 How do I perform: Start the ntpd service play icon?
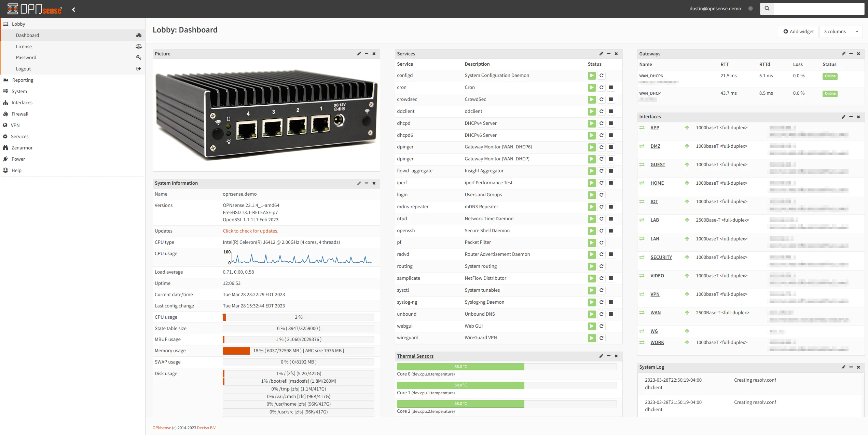[592, 219]
